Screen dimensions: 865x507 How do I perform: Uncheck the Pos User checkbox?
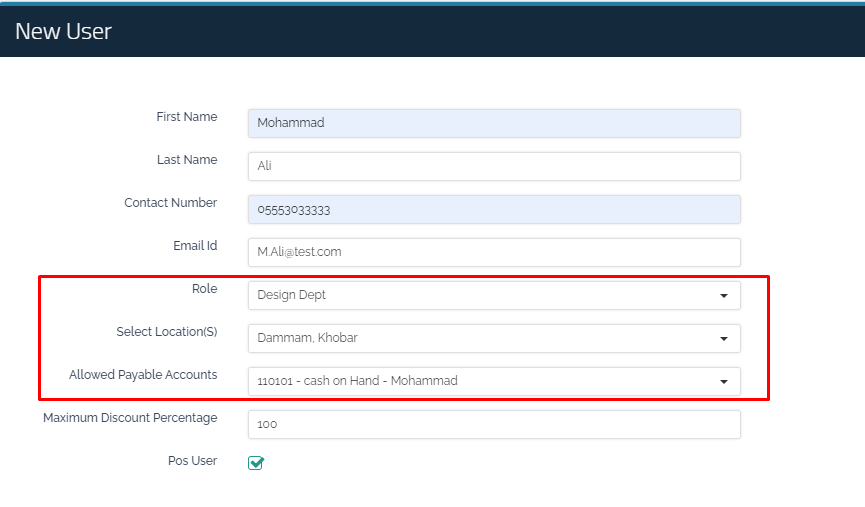(x=255, y=462)
